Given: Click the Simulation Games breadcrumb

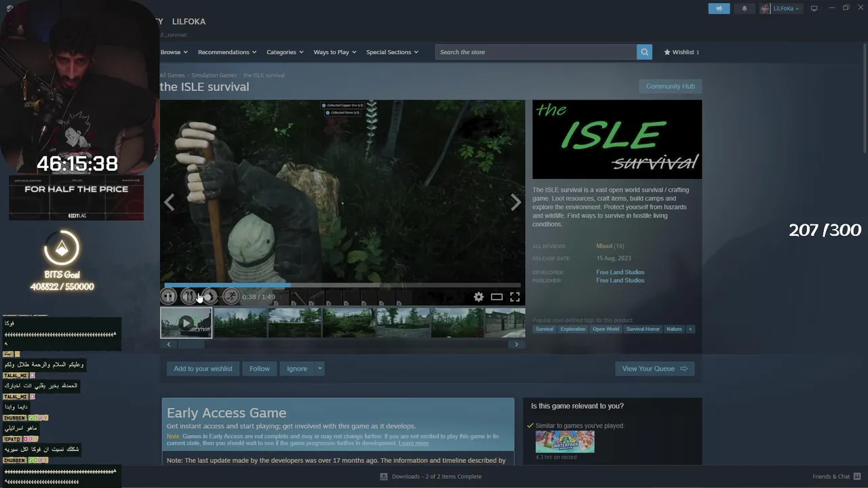Looking at the screenshot, I should click(x=214, y=75).
